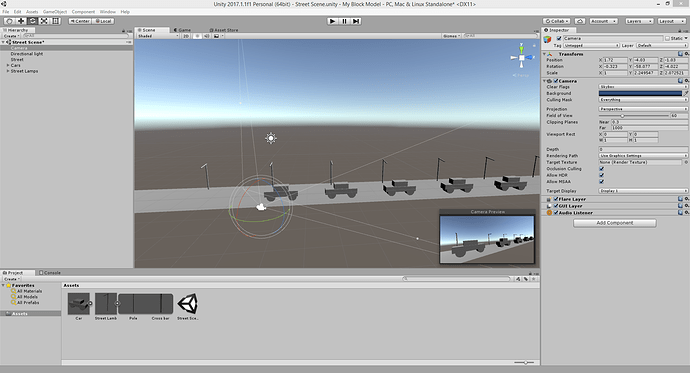Click the GameObject cube icon in Inspector
Image resolution: width=690 pixels, height=373 pixels.
[548, 40]
